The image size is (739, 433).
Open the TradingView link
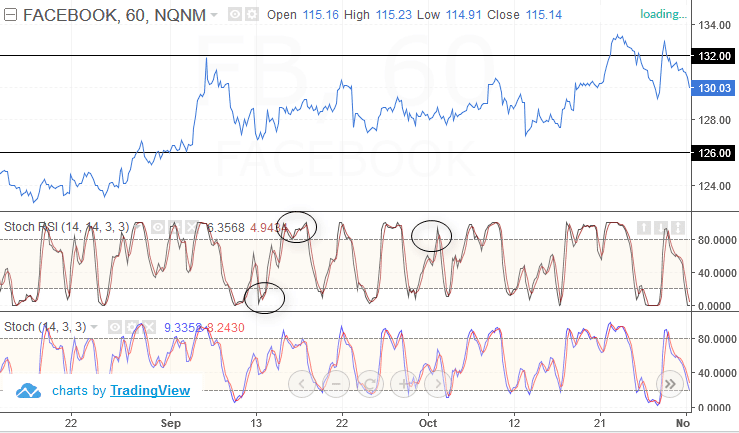click(x=150, y=390)
